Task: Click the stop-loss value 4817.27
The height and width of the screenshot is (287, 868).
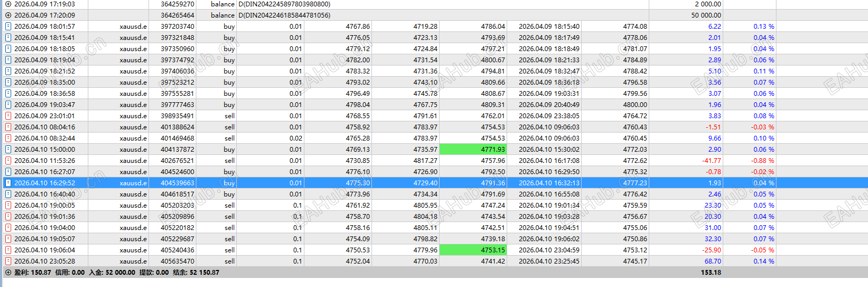Action: coord(425,160)
